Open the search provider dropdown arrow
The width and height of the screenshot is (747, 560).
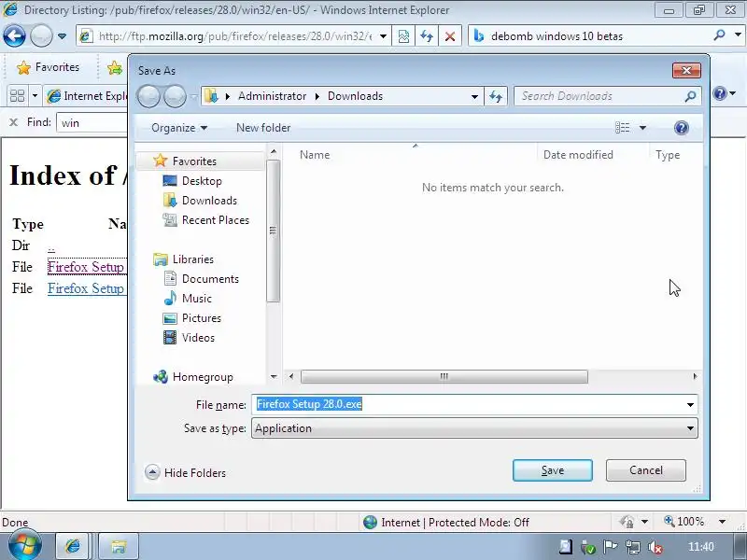(738, 35)
